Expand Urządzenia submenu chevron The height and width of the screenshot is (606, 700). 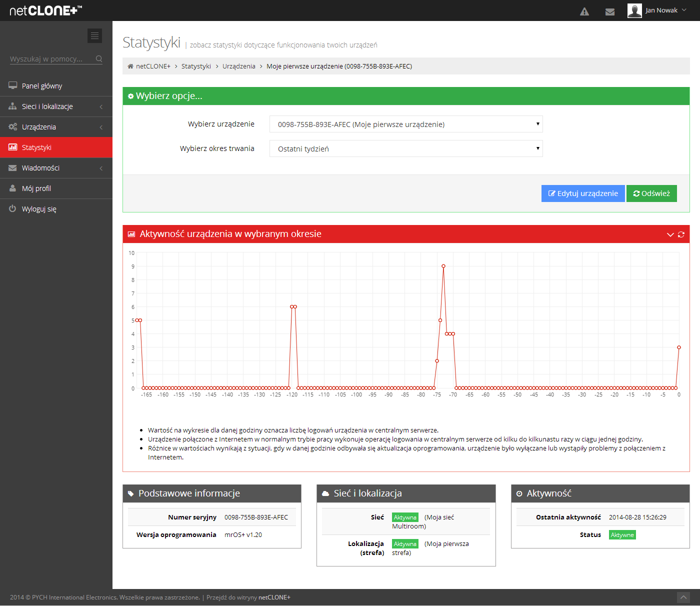coord(101,127)
